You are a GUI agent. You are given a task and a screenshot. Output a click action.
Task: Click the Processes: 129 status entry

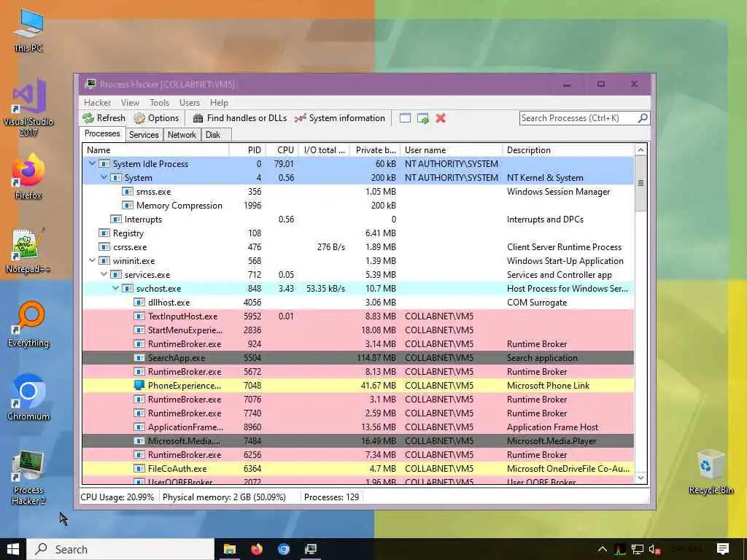pyautogui.click(x=332, y=497)
